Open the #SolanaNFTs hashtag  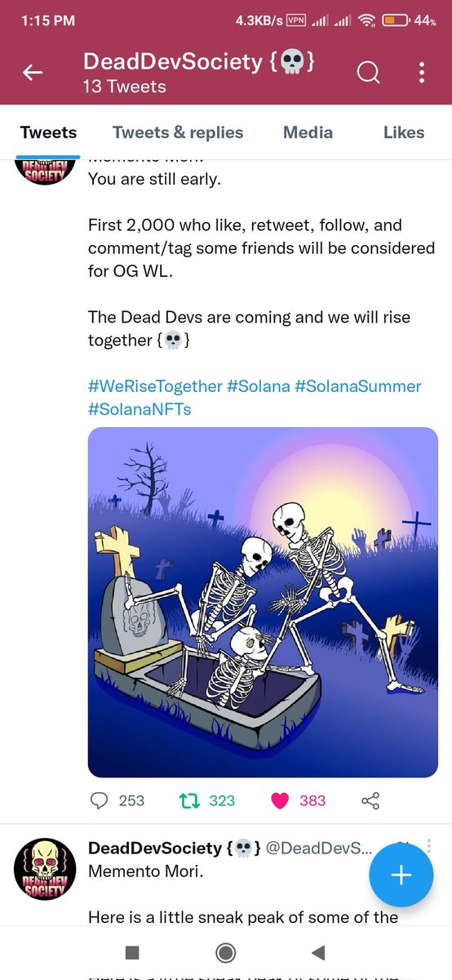[x=140, y=409]
